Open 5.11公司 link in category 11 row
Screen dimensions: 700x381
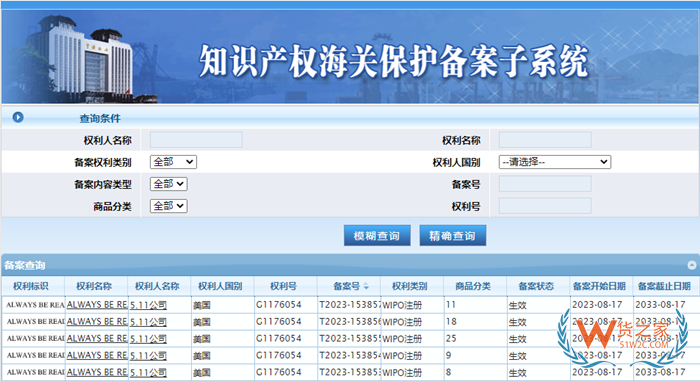click(148, 305)
